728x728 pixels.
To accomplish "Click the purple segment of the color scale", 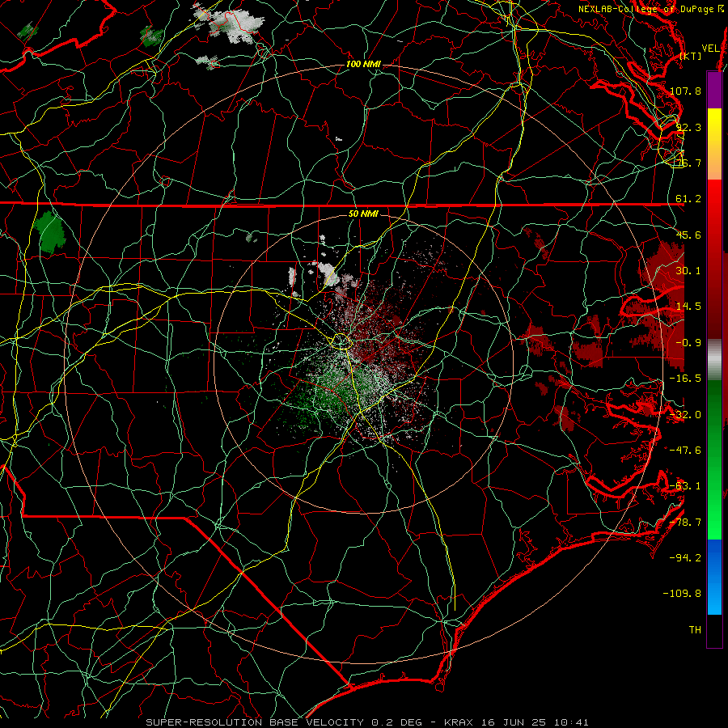I will (714, 90).
